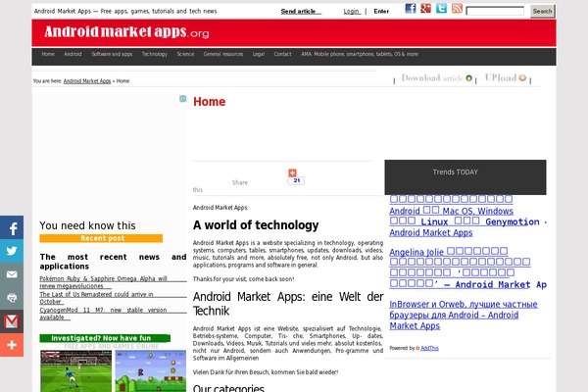The image size is (588, 392).
Task: Click UPload button
Action: [505, 77]
